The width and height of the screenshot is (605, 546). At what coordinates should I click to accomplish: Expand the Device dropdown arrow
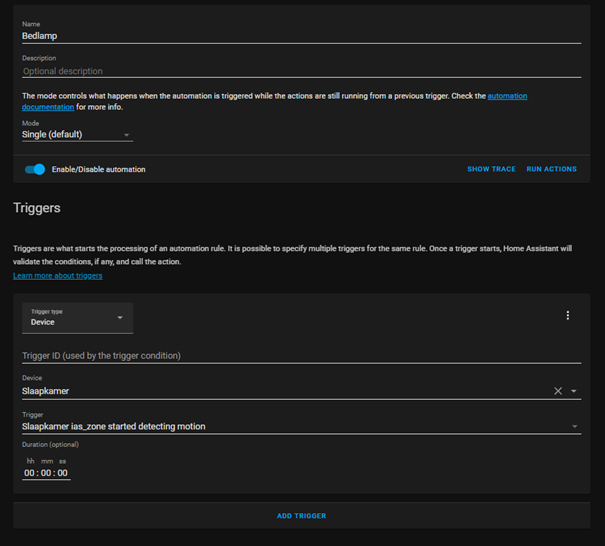click(x=574, y=391)
